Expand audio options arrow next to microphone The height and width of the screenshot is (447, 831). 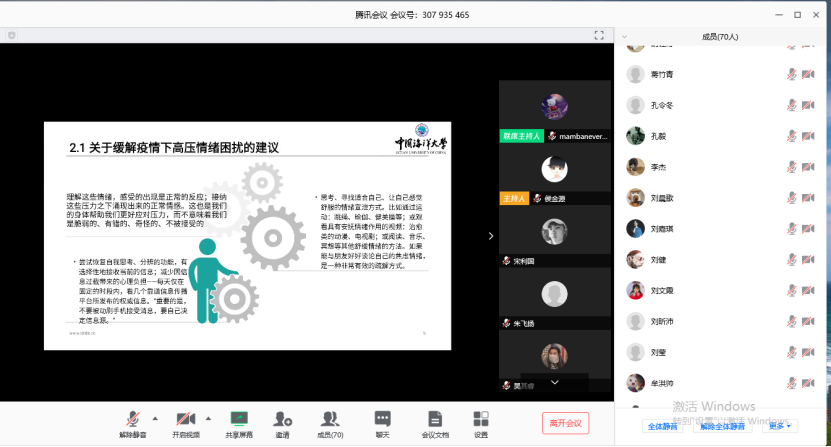[x=156, y=418]
